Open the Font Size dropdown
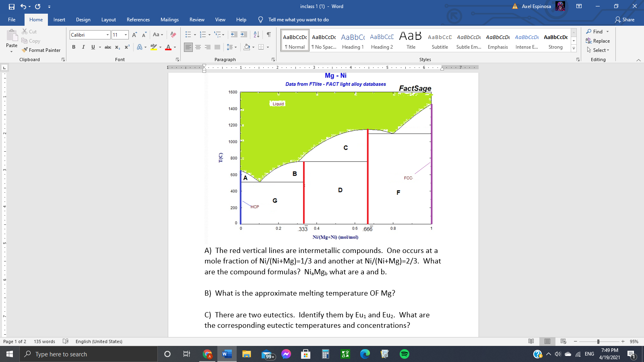The width and height of the screenshot is (644, 362). pos(125,35)
